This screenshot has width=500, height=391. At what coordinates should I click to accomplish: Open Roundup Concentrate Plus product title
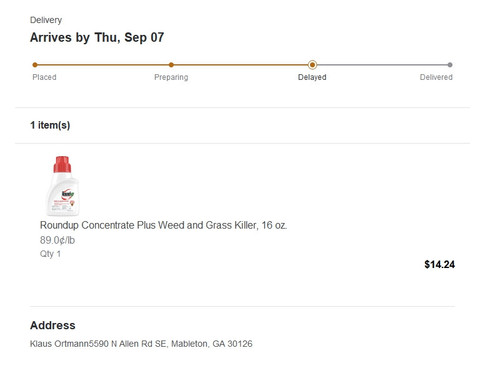click(x=163, y=225)
